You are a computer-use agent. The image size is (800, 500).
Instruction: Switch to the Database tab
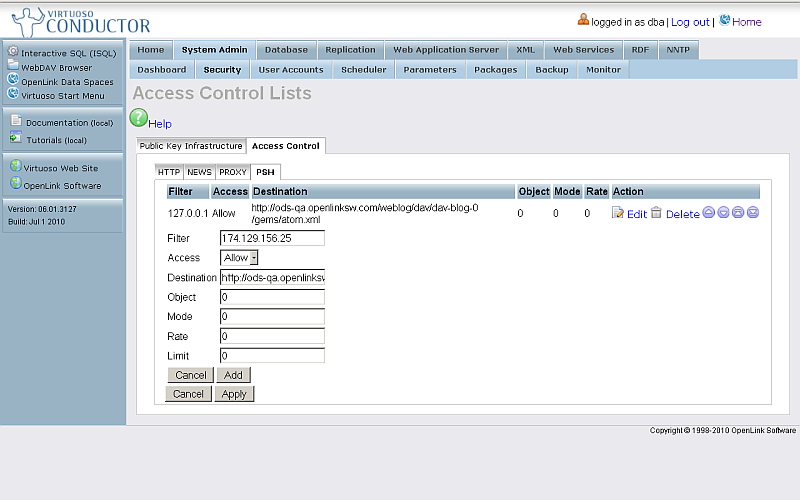point(286,50)
